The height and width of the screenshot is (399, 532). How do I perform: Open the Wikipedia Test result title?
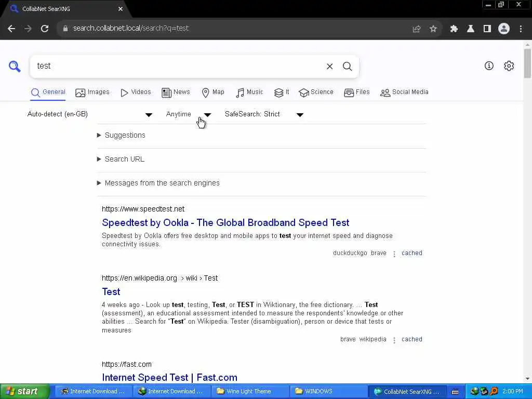(111, 292)
